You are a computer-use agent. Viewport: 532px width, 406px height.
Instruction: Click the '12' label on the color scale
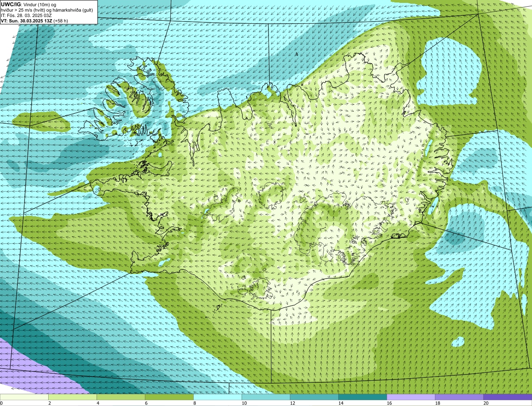pyautogui.click(x=292, y=403)
